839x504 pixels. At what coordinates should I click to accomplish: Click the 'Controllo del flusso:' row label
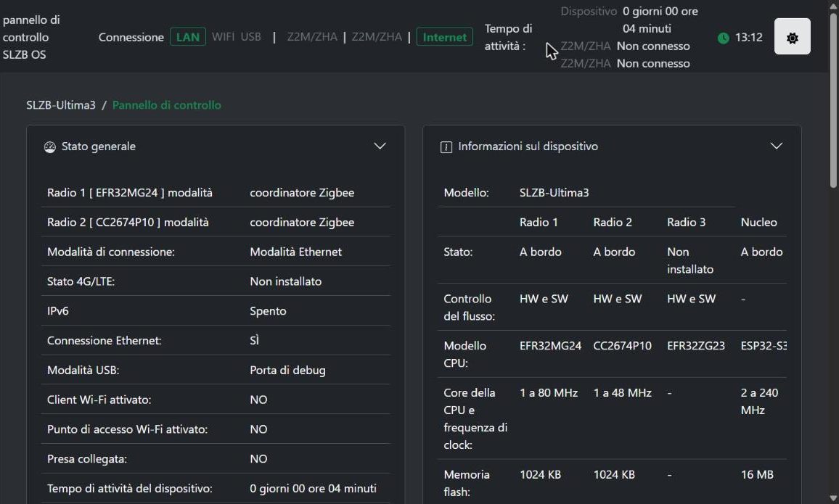(470, 307)
